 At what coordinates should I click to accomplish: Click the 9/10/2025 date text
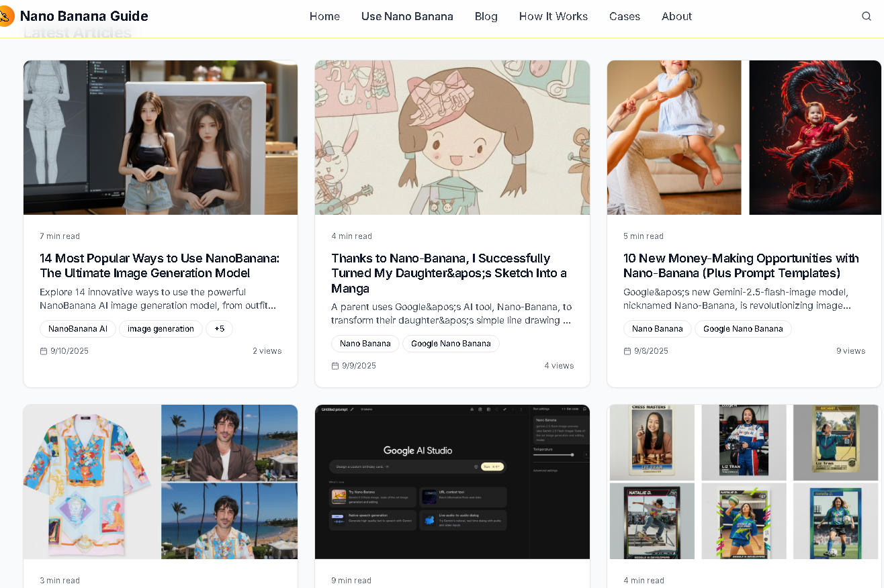[69, 351]
